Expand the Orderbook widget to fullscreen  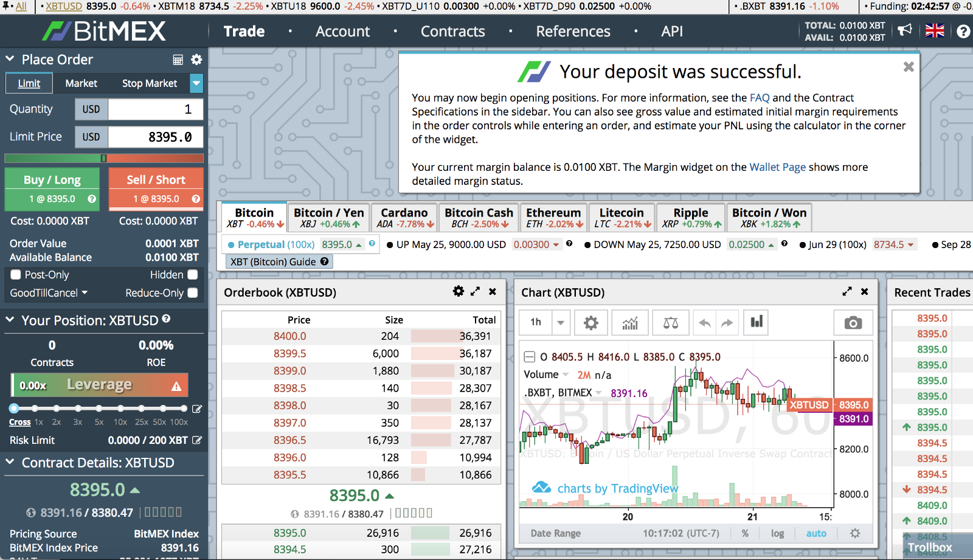pos(476,291)
